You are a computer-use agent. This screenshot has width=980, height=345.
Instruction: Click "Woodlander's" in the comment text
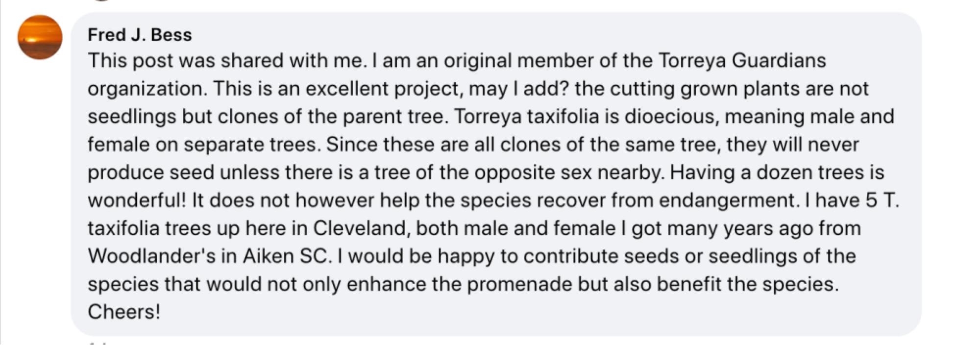tap(151, 256)
